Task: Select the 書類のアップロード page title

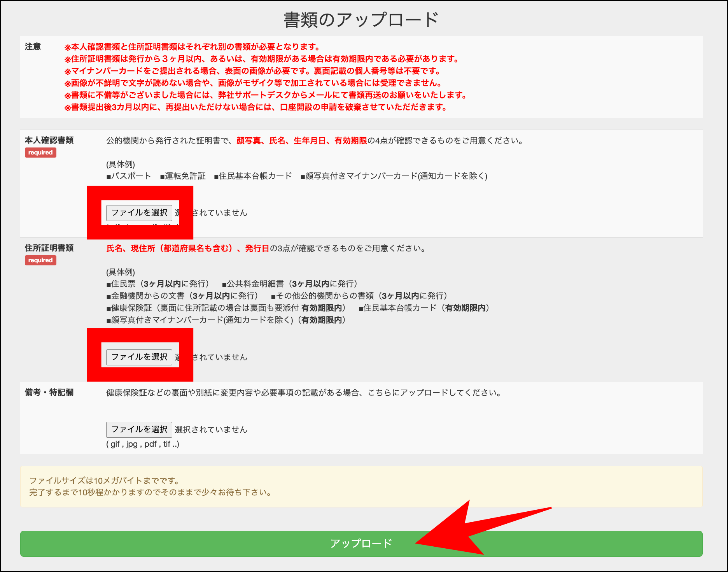Action: pos(361,18)
